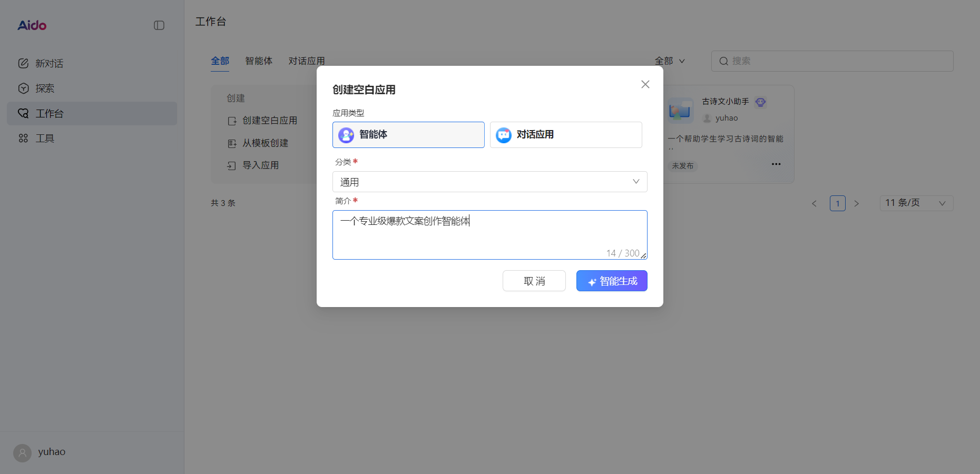
Task: Switch to the 智能体 tab
Action: [259, 61]
